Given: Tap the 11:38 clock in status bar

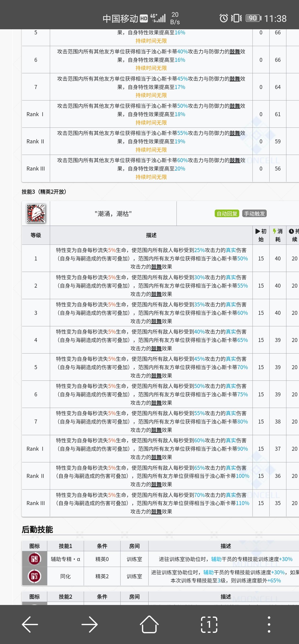Looking at the screenshot, I should [275, 18].
